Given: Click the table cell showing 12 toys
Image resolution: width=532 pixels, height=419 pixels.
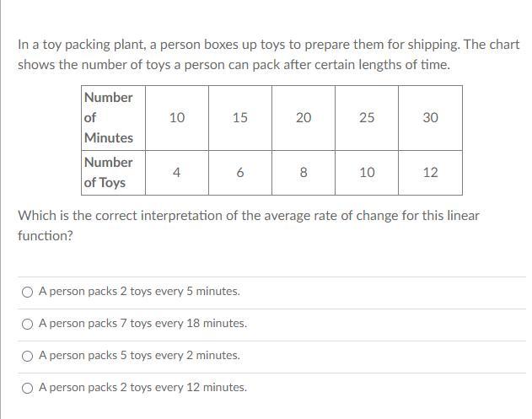Looking at the screenshot, I should coord(430,172).
